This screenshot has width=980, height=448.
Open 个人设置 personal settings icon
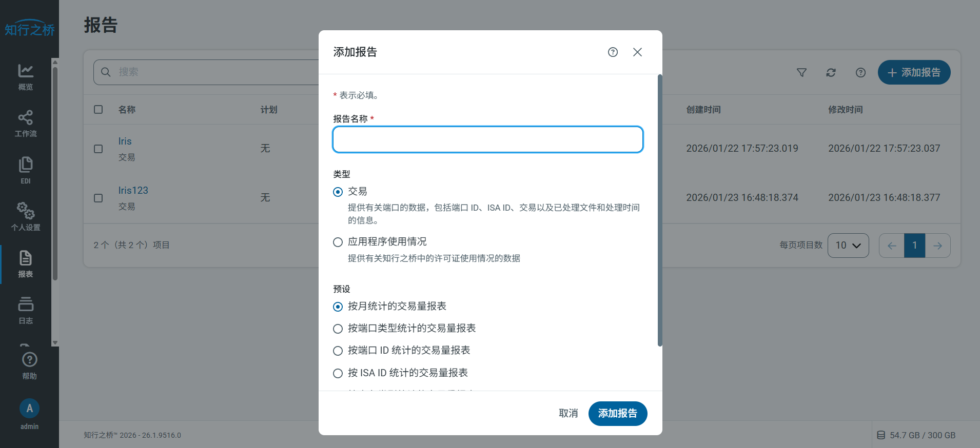click(x=26, y=216)
